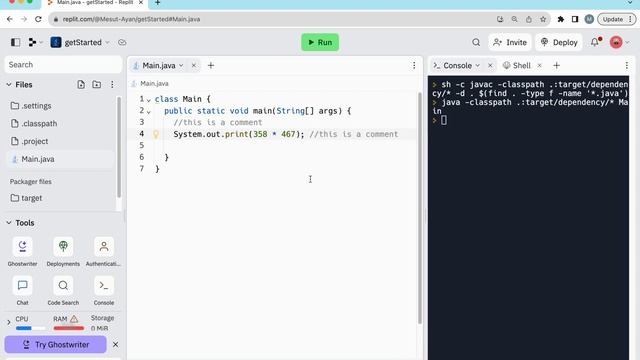Open editor pane more options menu
The image size is (640, 360).
pyautogui.click(x=414, y=65)
